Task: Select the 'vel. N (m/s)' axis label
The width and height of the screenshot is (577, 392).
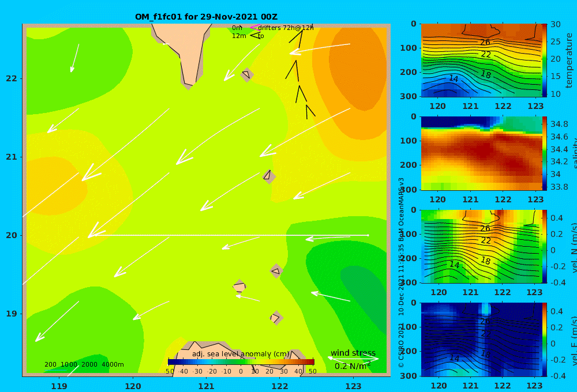Action: point(574,247)
